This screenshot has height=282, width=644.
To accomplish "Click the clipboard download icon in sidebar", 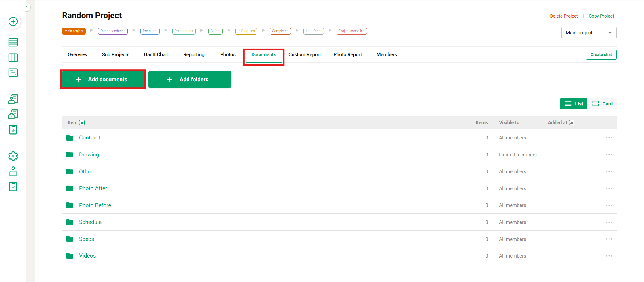I will click(13, 130).
